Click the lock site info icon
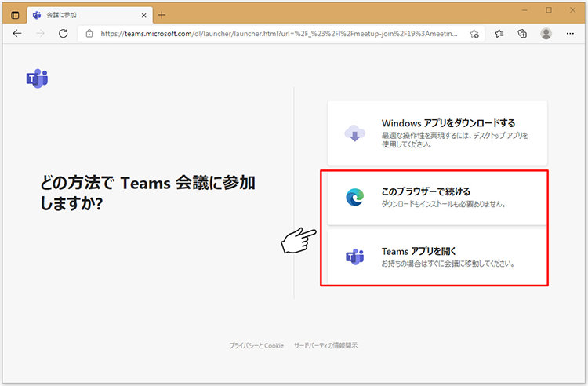 point(89,34)
